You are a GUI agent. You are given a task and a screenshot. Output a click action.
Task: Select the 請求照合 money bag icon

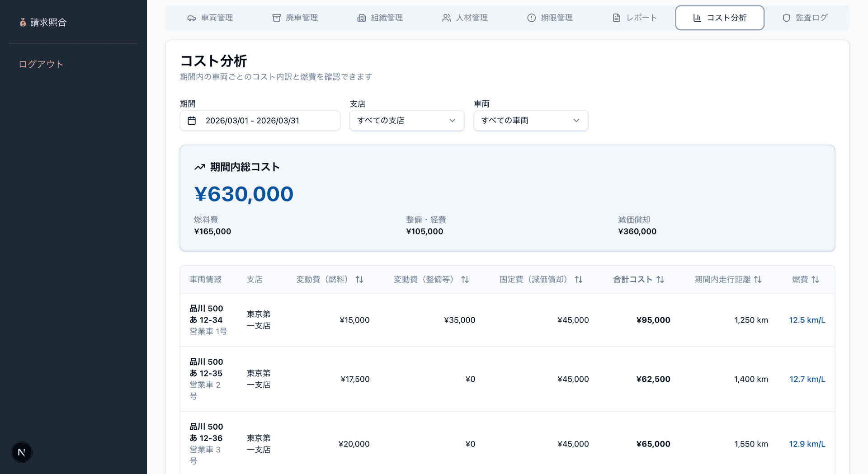pyautogui.click(x=23, y=22)
